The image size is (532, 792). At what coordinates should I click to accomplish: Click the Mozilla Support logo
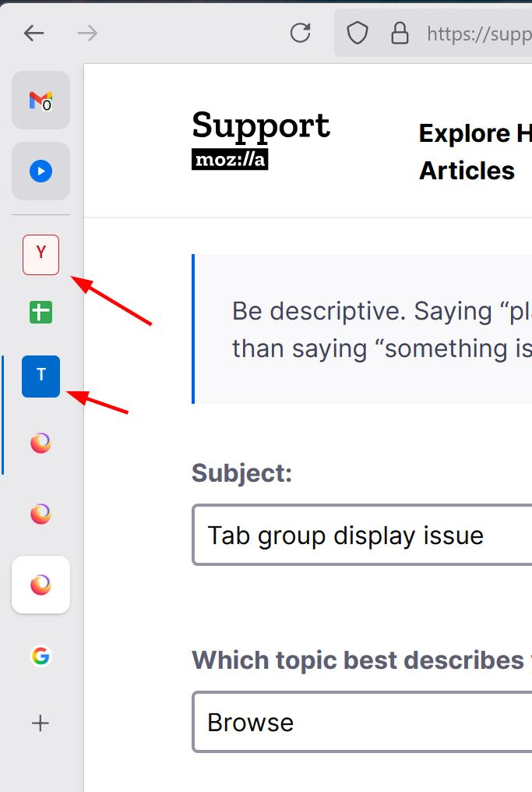tap(260, 140)
